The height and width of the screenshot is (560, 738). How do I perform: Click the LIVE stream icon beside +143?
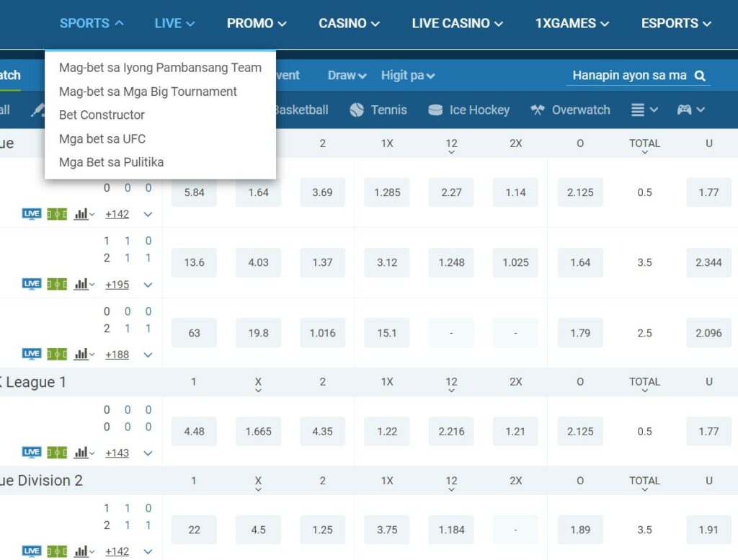click(32, 453)
